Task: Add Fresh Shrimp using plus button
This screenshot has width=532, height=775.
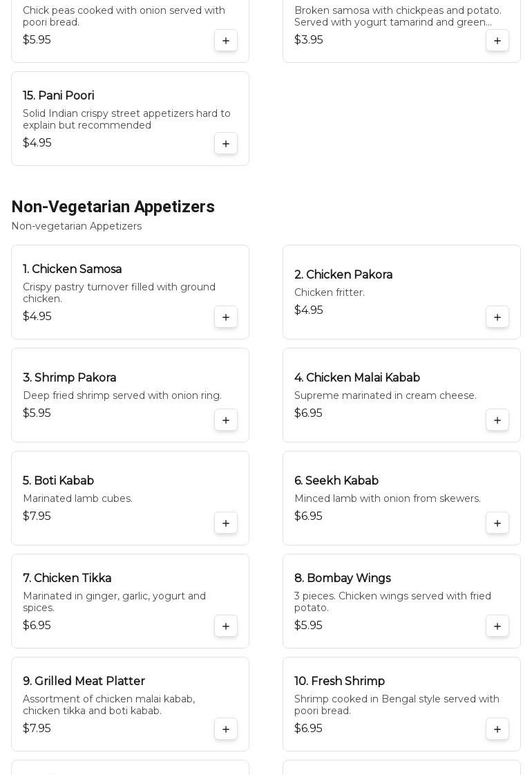Action: click(497, 729)
